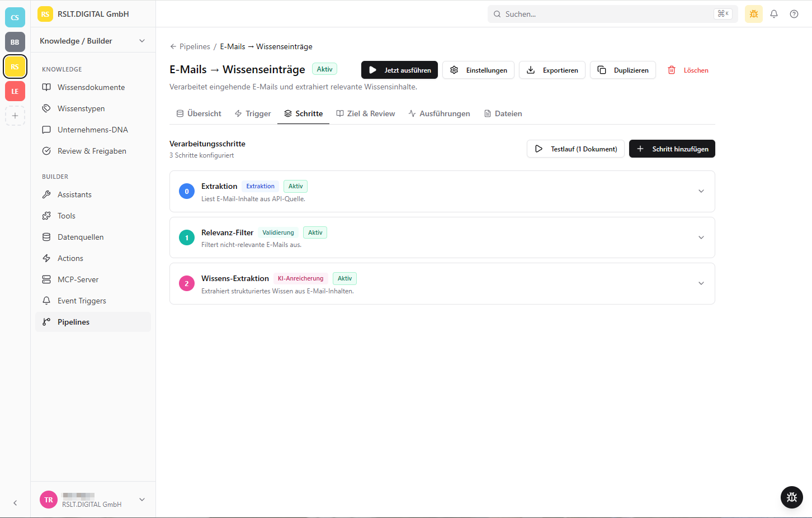Open Datenquellen page
This screenshot has height=518, width=812.
93,237
